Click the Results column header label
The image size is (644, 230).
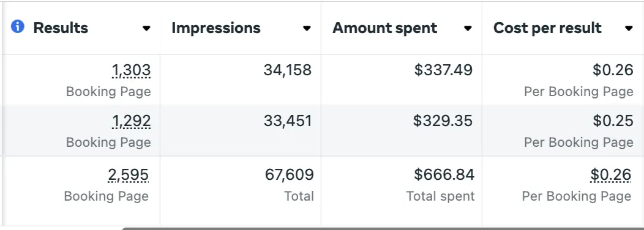point(61,28)
